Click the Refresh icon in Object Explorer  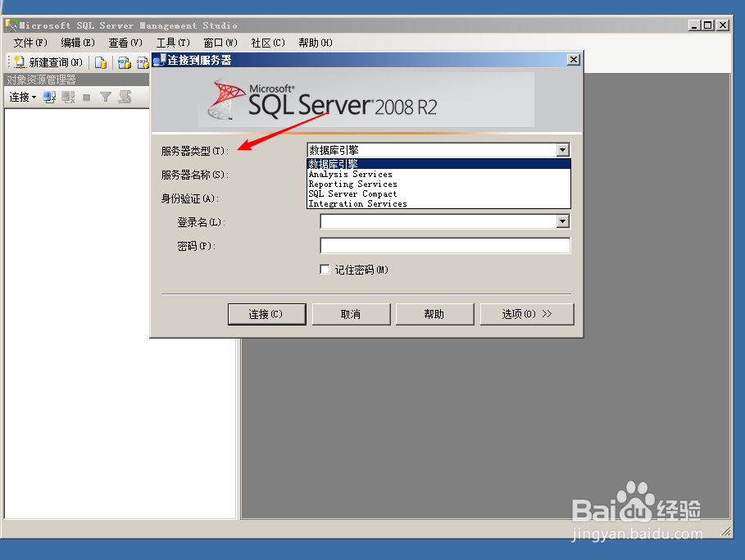click(125, 98)
